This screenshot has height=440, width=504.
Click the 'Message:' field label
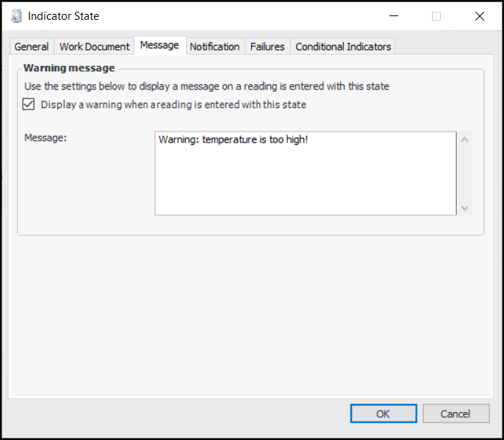click(46, 137)
